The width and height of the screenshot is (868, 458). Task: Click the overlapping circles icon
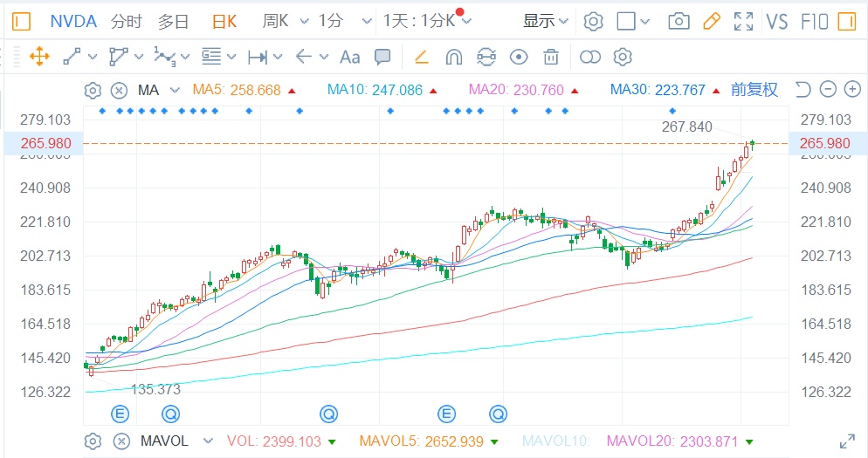[x=590, y=57]
